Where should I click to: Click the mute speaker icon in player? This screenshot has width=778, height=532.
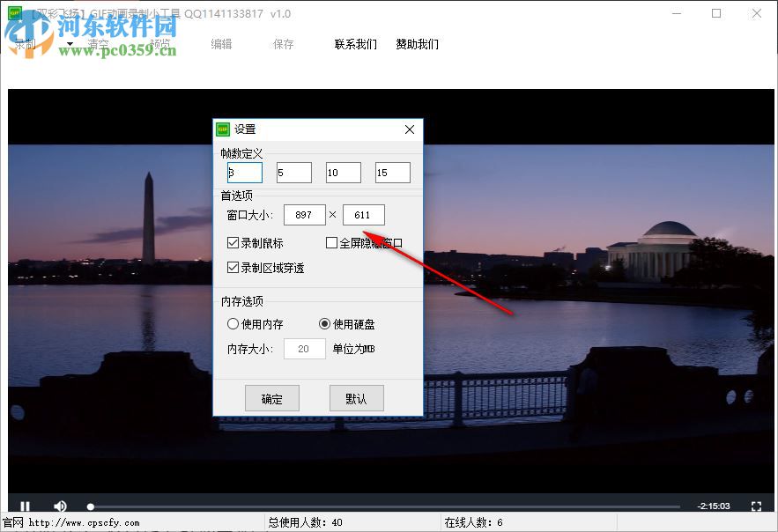pyautogui.click(x=60, y=506)
